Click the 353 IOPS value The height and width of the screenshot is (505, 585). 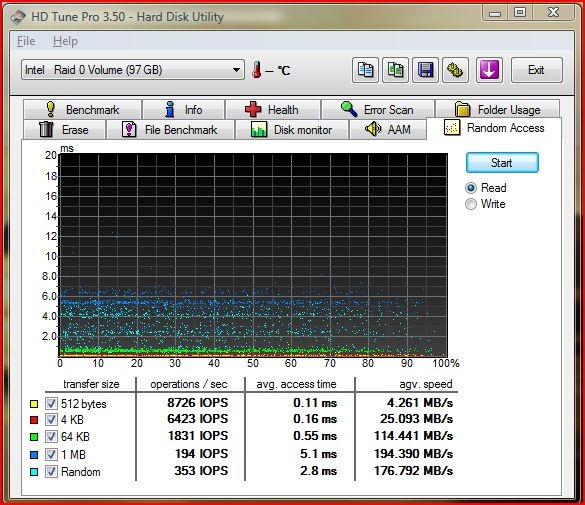(201, 471)
